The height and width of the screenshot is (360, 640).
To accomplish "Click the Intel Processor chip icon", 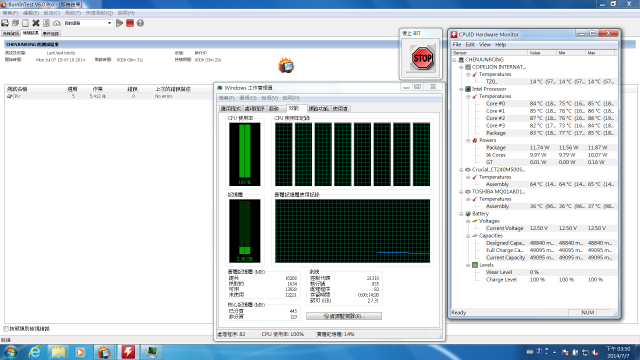I will coord(468,89).
